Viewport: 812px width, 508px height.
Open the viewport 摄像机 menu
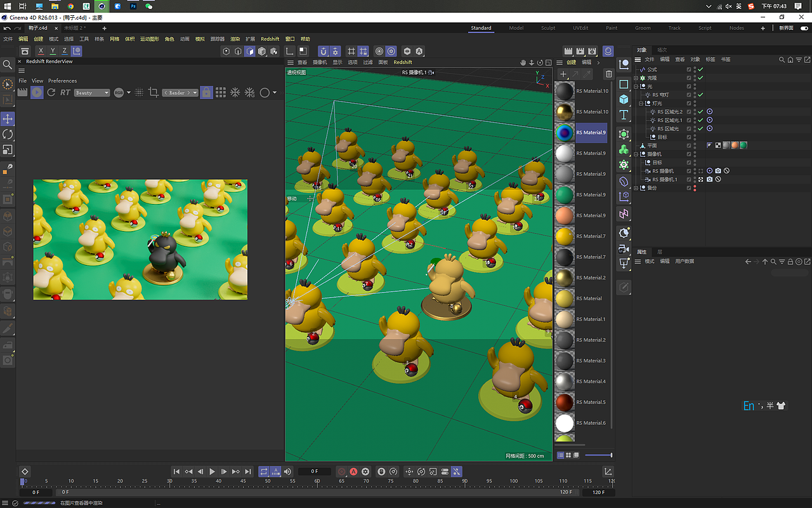tap(320, 62)
